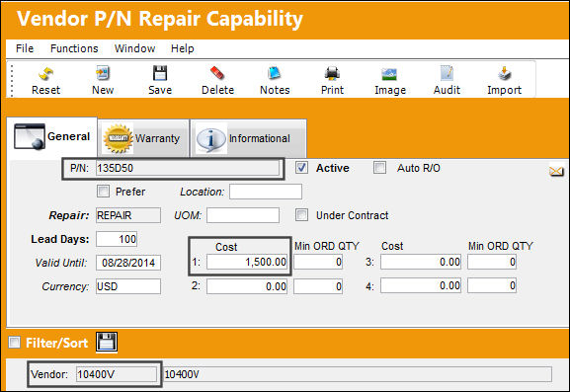Open the Functions menu
The height and width of the screenshot is (392, 570).
[74, 48]
